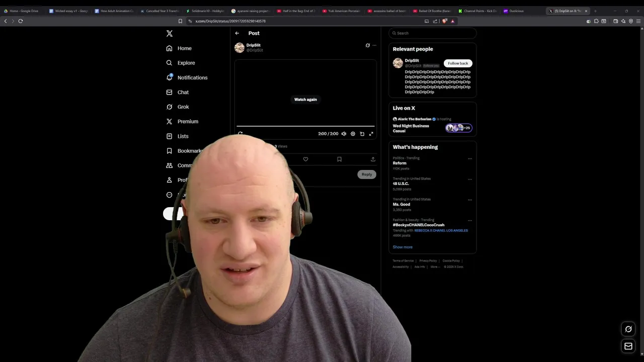Open more options for 18 U.S.C. trend
The height and width of the screenshot is (362, 644).
pos(470,179)
